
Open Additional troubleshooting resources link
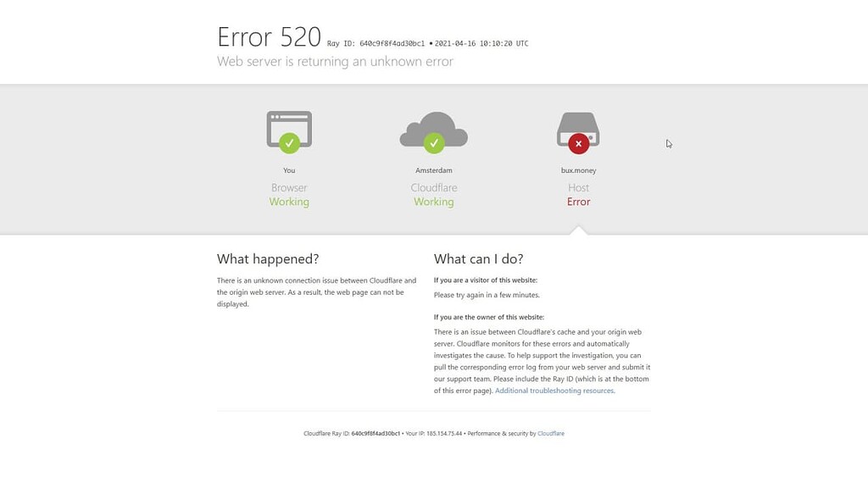point(554,391)
